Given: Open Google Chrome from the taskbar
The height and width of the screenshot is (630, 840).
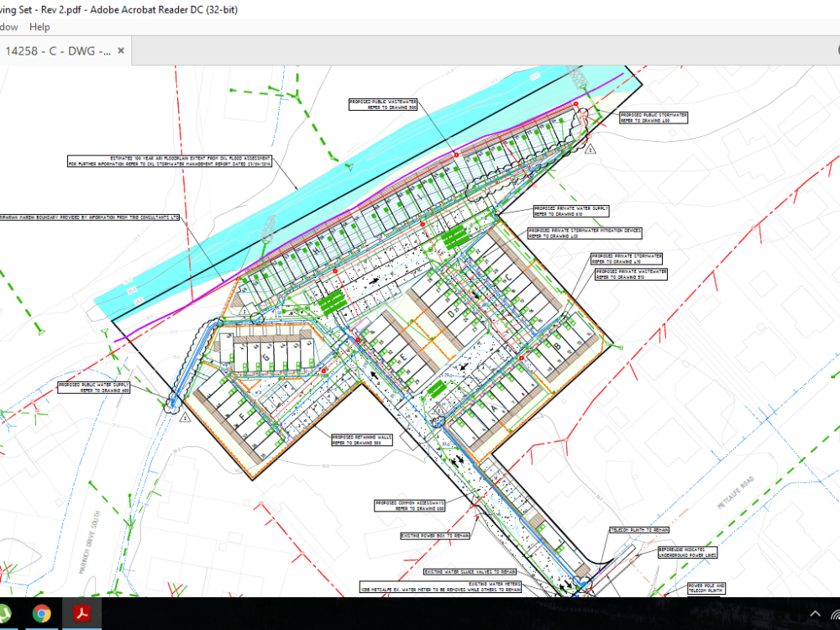Looking at the screenshot, I should 42,613.
